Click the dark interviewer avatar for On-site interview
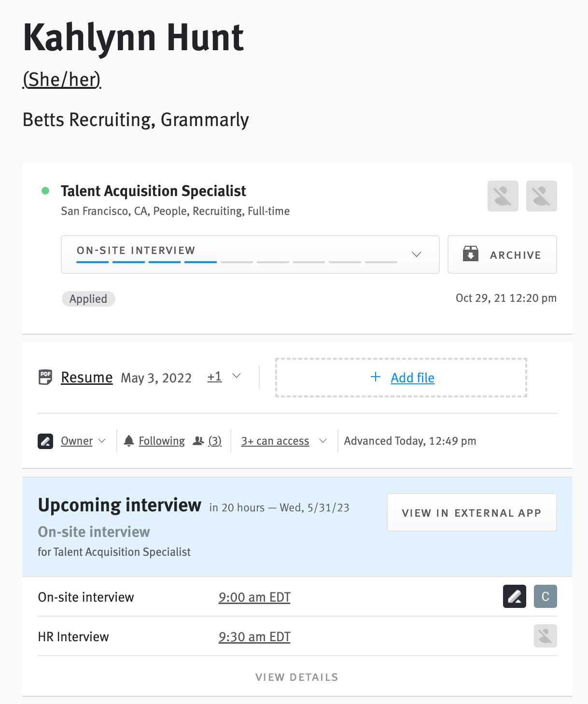Viewport: 588px width, 704px height. coord(514,597)
